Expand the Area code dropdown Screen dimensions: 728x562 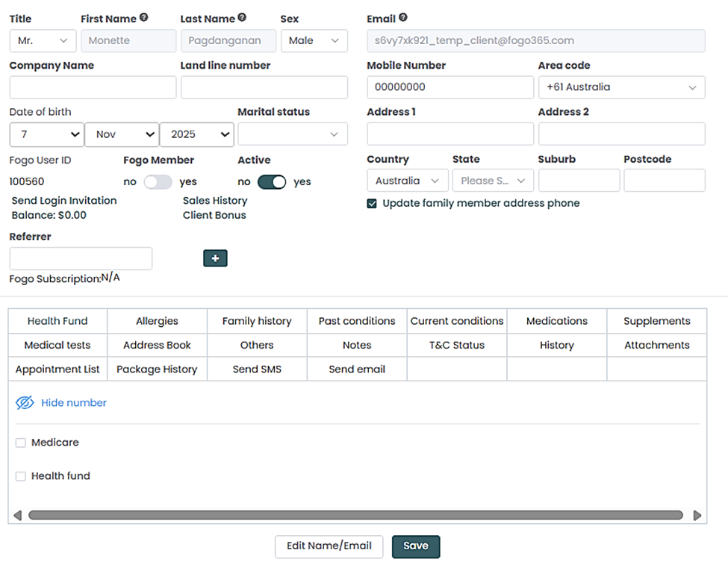click(621, 87)
